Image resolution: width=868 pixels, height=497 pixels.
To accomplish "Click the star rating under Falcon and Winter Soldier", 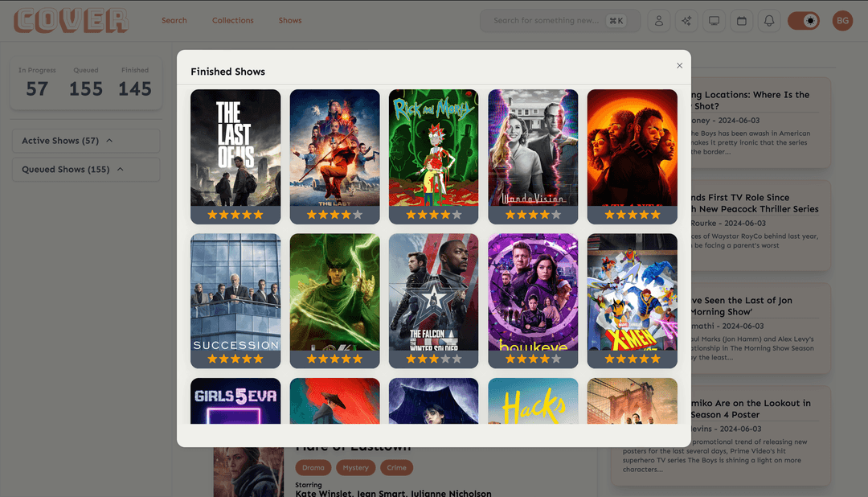I will [433, 359].
